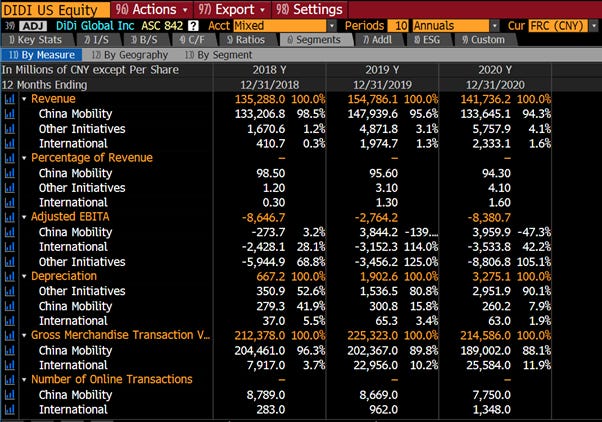
Task: Switch to the C/F tab
Action: pyautogui.click(x=192, y=40)
